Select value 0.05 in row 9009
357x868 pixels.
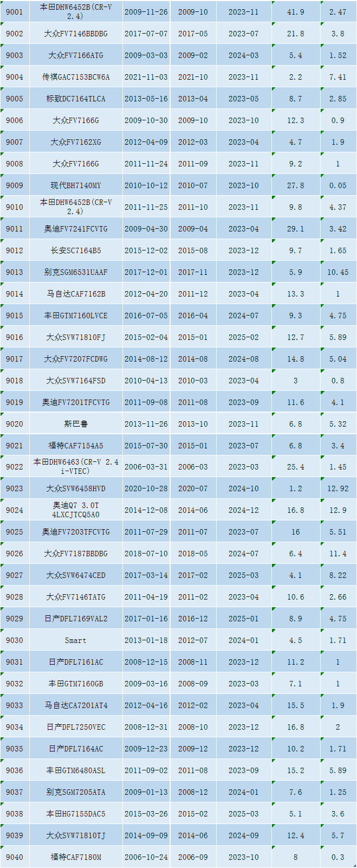338,185
